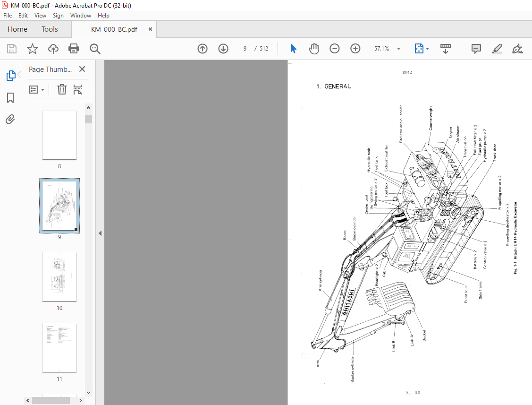Click thumbnail panel vertical scrollbar thumb
Screen dimensions: 532x405
pyautogui.click(x=89, y=119)
